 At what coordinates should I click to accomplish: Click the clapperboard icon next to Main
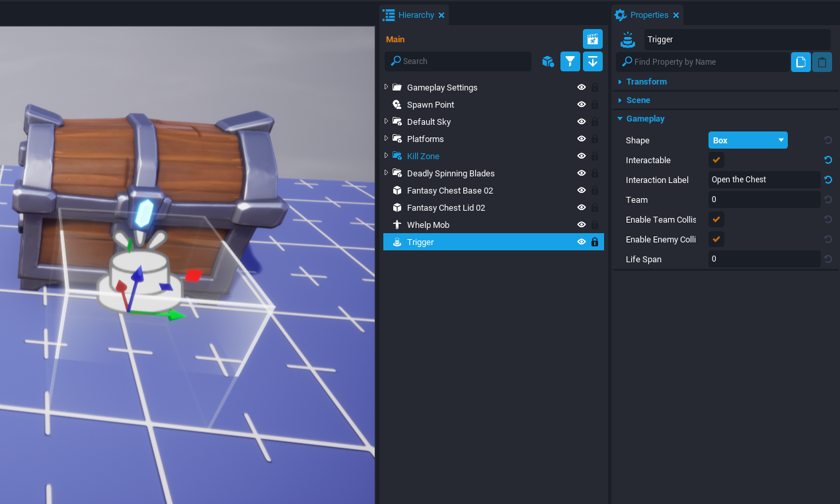point(593,39)
